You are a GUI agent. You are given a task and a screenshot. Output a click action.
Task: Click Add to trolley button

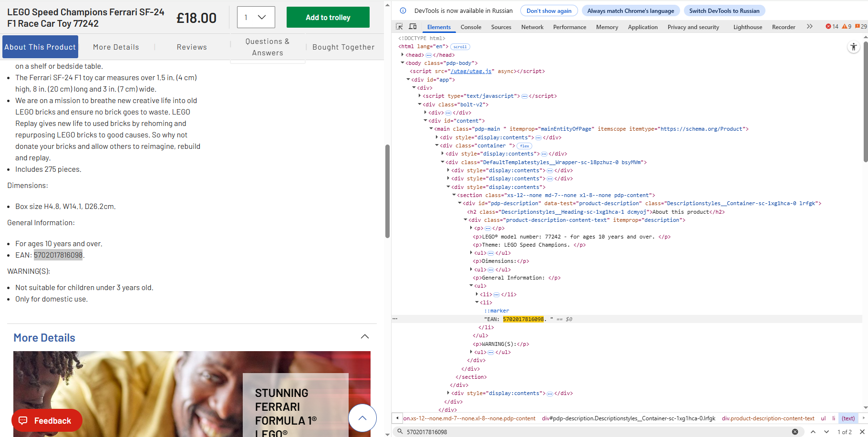328,17
